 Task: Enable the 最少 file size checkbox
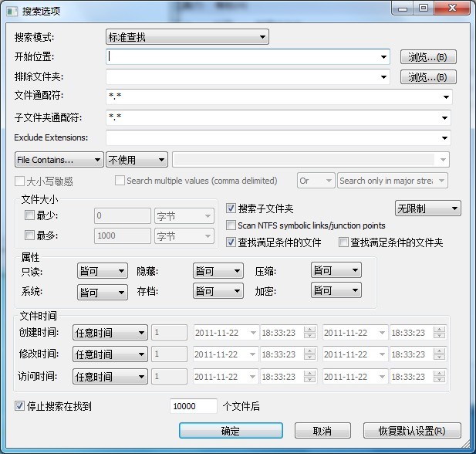[30, 215]
